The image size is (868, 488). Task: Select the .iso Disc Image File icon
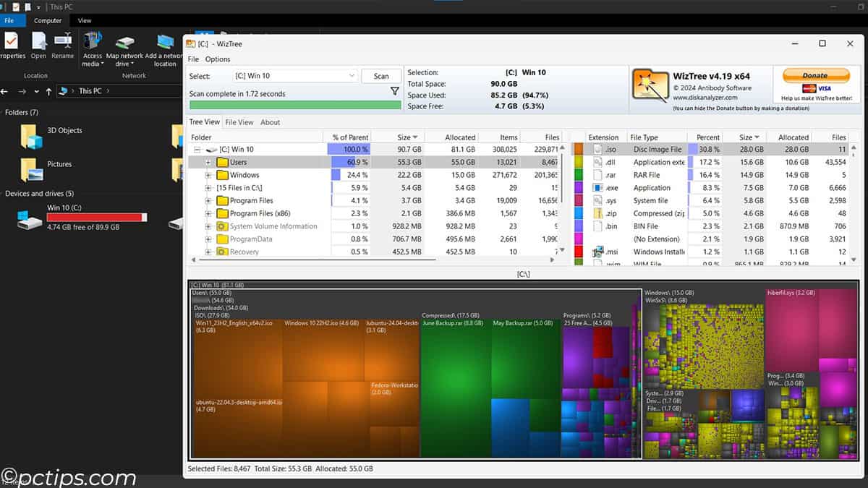[x=598, y=149]
